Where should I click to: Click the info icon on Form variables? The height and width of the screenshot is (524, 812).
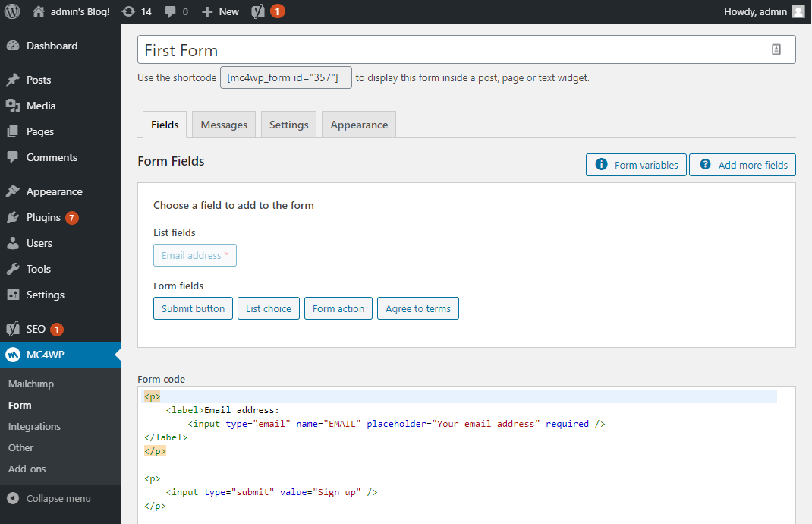601,164
